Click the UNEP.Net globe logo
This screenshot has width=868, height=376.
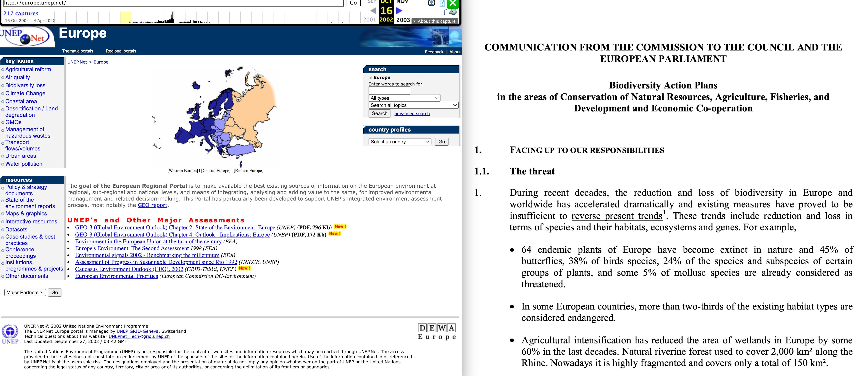coord(27,36)
